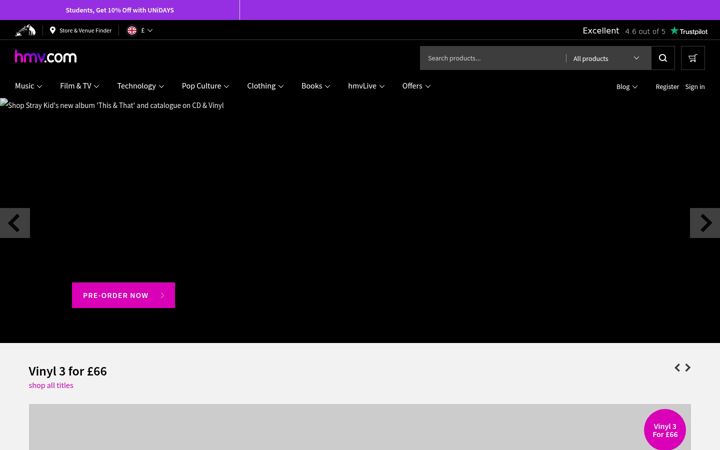Click the hmv.com logo

(x=46, y=57)
